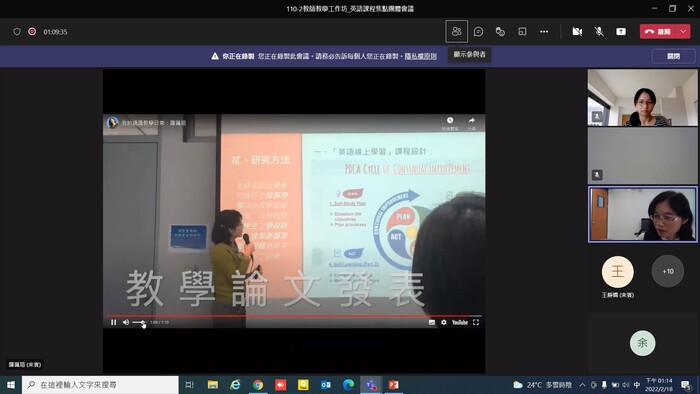Open YouTube video settings gear
The height and width of the screenshot is (394, 700).
tap(444, 322)
